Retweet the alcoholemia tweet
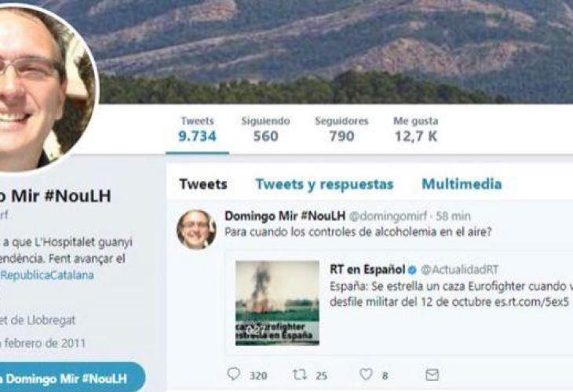Image resolution: width=573 pixels, height=392 pixels. (300, 374)
